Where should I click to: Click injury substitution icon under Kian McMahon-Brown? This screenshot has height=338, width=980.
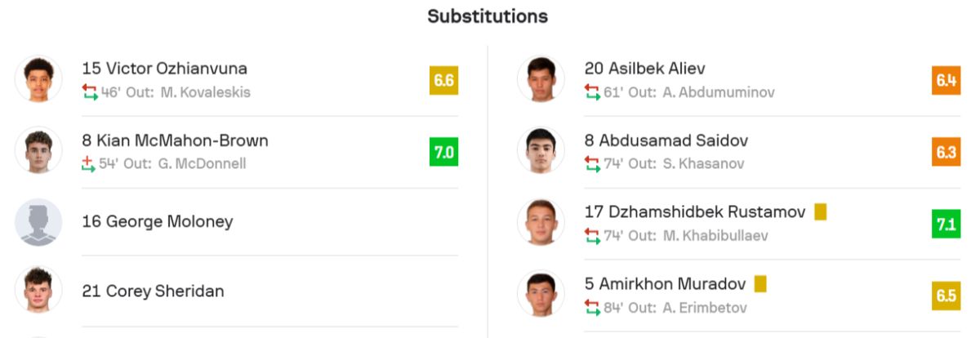point(88,163)
